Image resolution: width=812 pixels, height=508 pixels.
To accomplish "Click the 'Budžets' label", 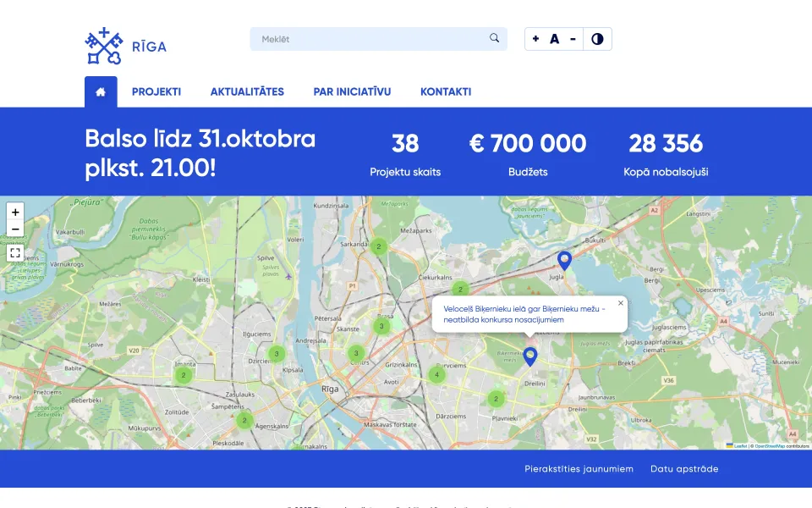I will pyautogui.click(x=528, y=172).
